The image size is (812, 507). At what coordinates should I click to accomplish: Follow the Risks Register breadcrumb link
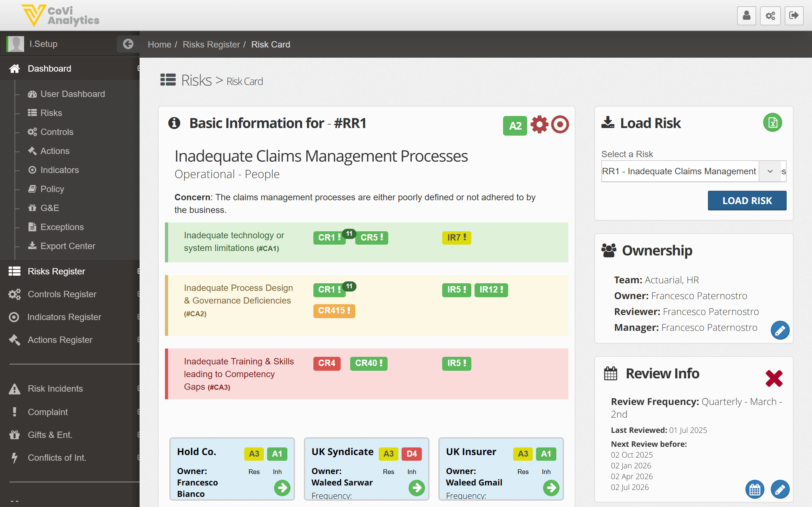tap(211, 44)
